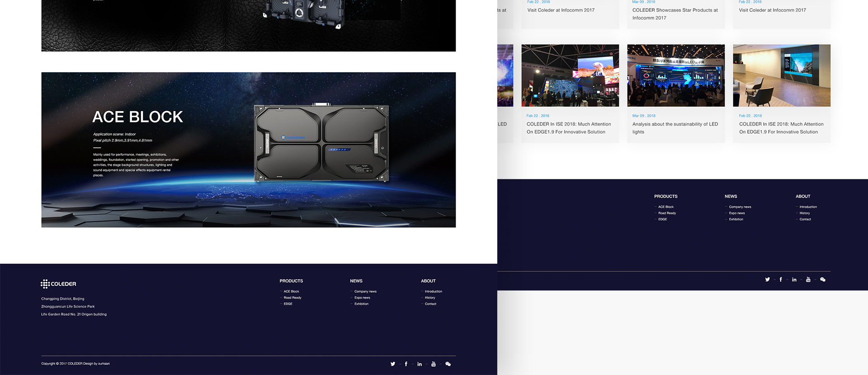Click Exhibition in the right-hand page footer
The image size is (868, 375).
coord(736,220)
